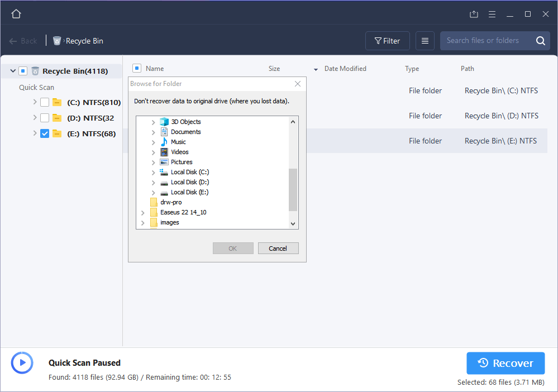Click the folder tree scrollbar thumb
The image size is (558, 392).
tap(293, 190)
